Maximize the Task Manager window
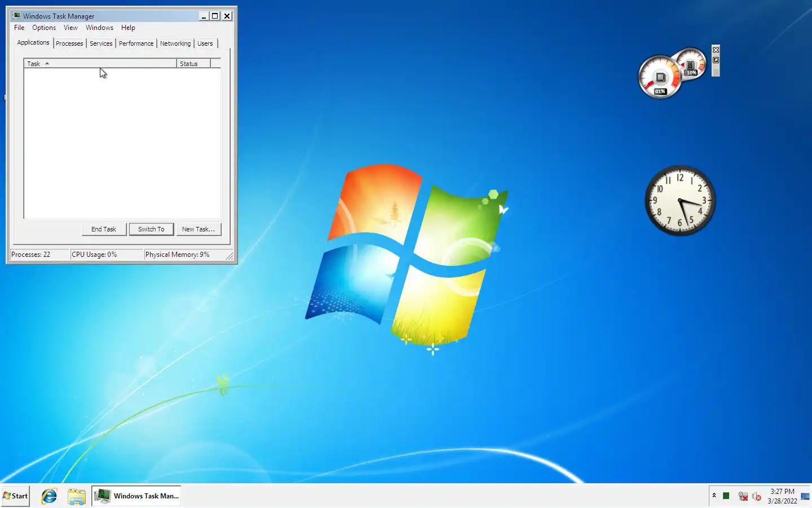This screenshot has width=812, height=508. point(215,16)
